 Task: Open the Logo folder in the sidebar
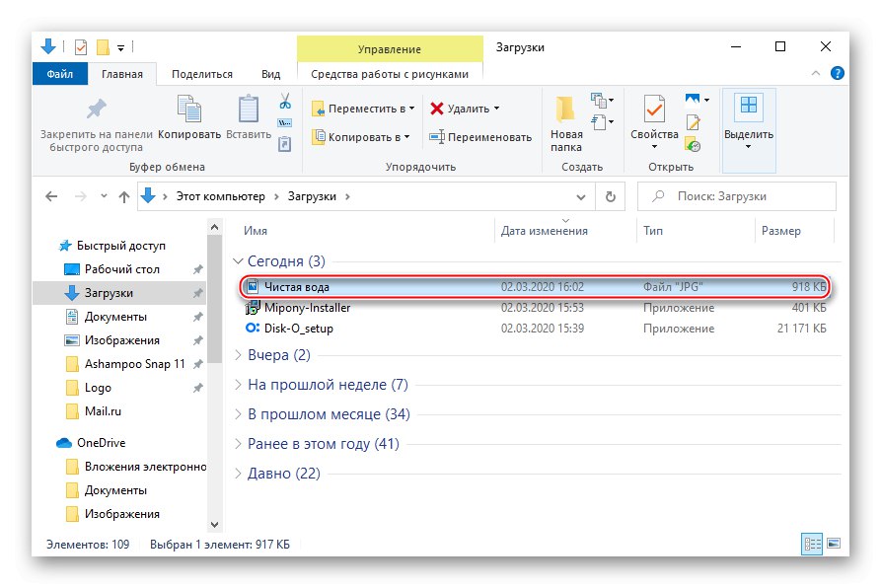click(x=98, y=388)
